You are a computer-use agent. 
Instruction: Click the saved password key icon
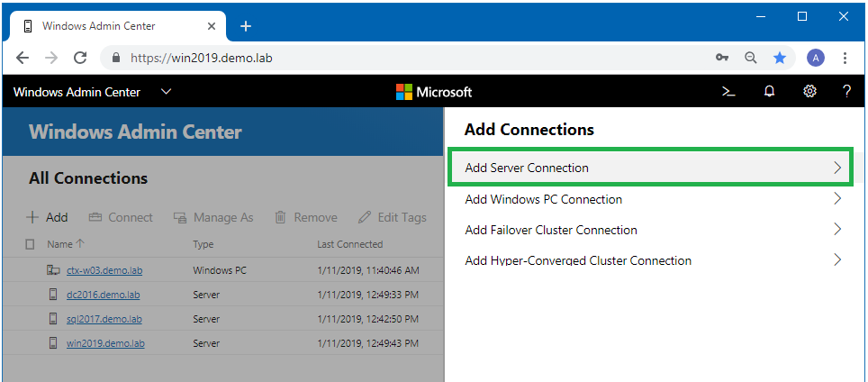[x=721, y=58]
